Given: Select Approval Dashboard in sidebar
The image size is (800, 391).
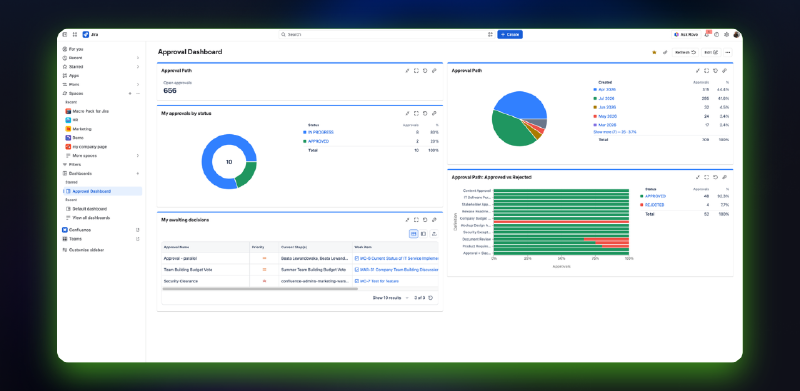Looking at the screenshot, I should [x=102, y=191].
